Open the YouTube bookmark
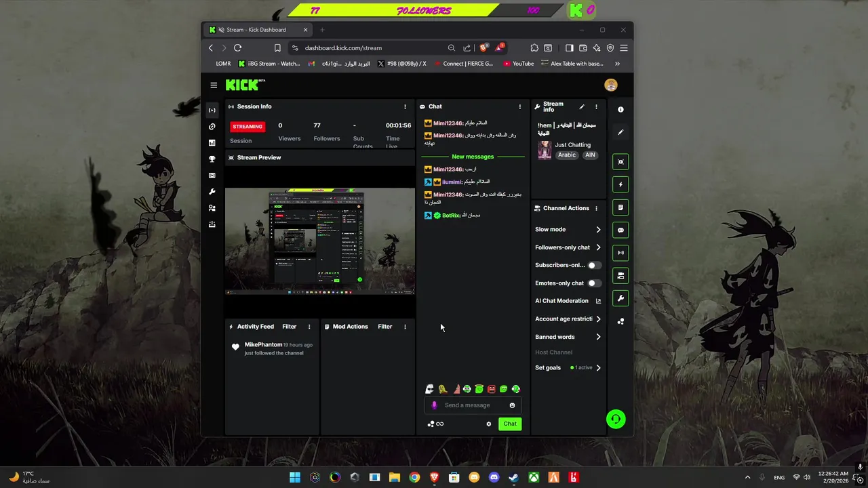Viewport: 868px width, 488px height. [x=519, y=64]
